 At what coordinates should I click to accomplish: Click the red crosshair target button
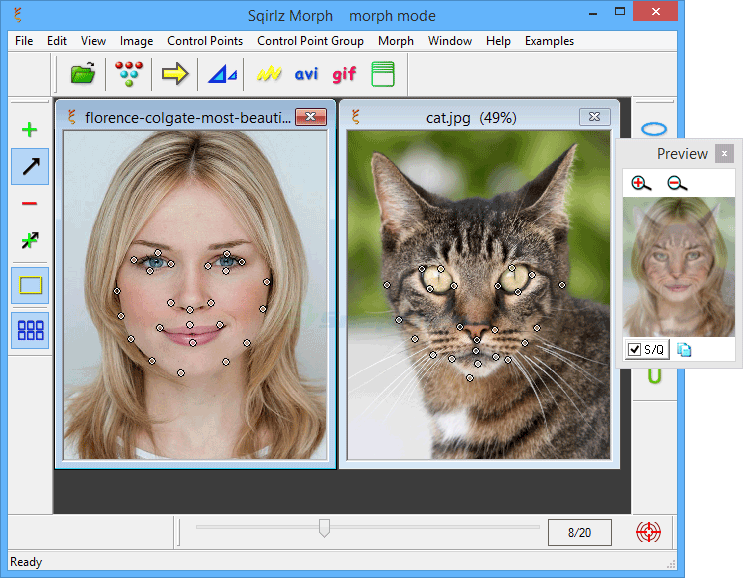pyautogui.click(x=648, y=532)
